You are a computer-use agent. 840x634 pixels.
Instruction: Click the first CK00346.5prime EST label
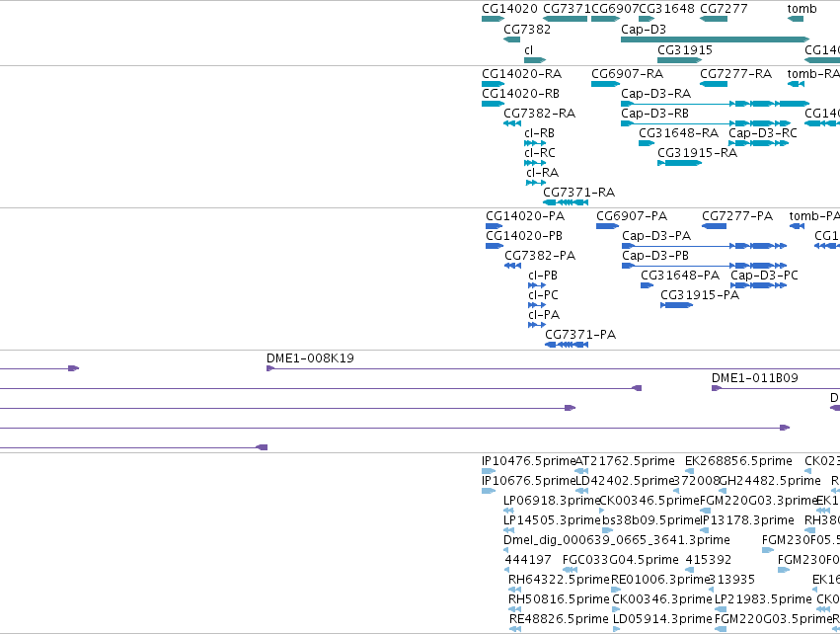tap(649, 501)
